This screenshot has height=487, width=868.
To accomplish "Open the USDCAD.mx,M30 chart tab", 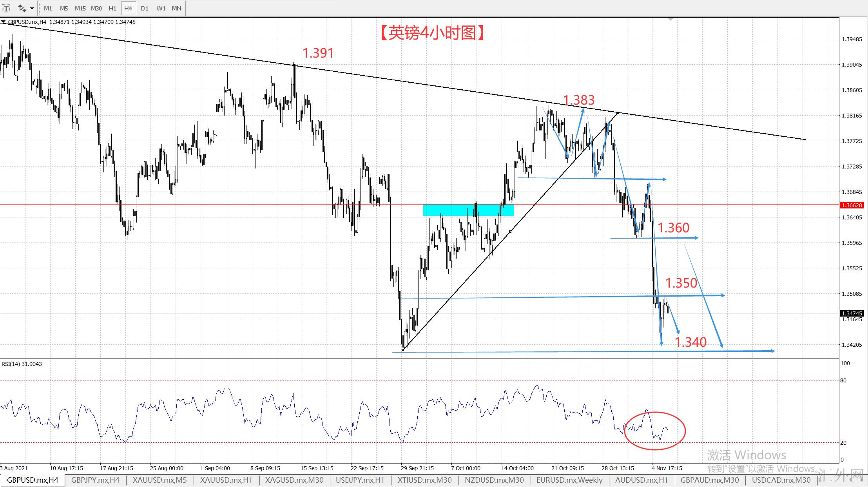I will tap(781, 480).
